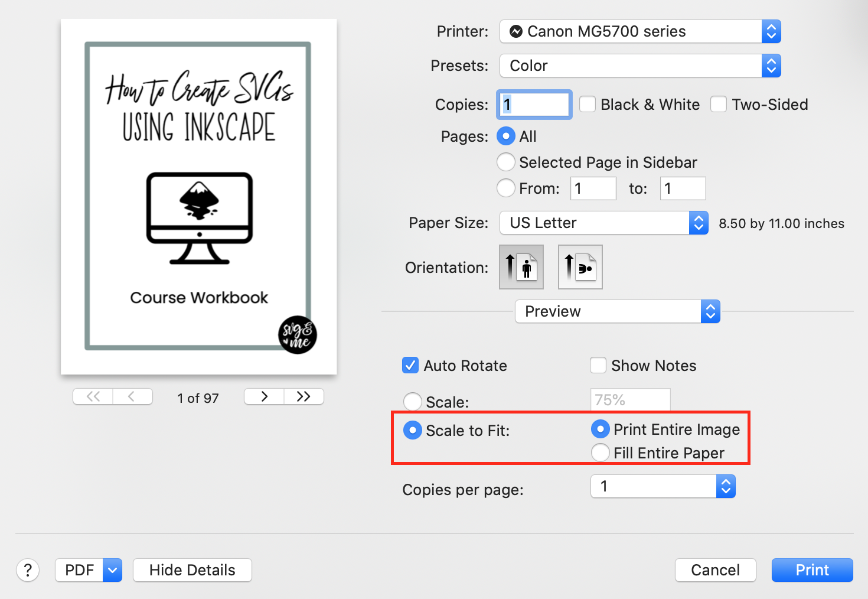Screen dimensions: 868x599
Task: Go to next page arrow
Action: point(264,396)
